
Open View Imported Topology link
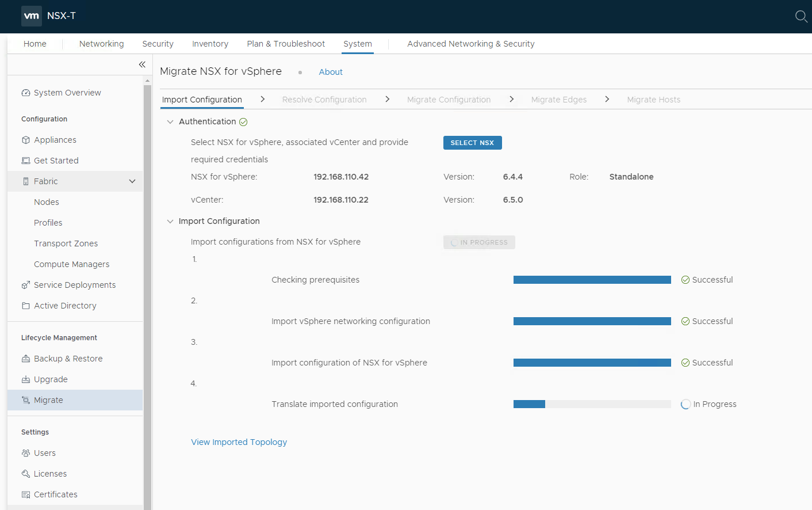click(239, 442)
